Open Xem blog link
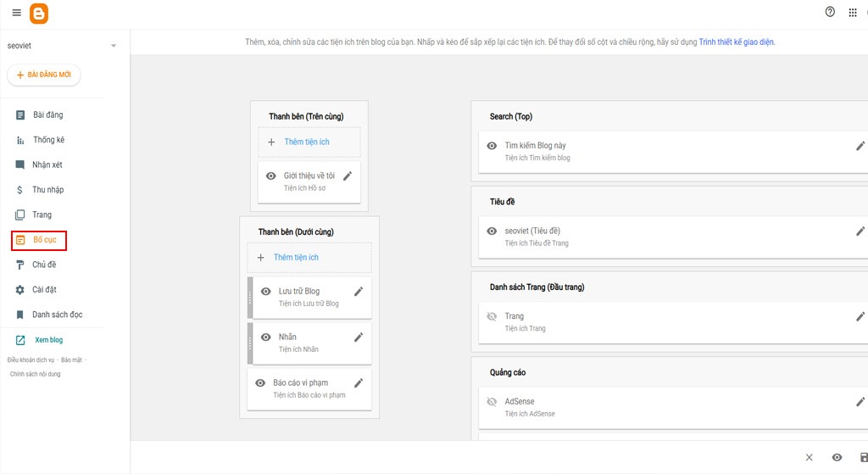 (x=48, y=340)
